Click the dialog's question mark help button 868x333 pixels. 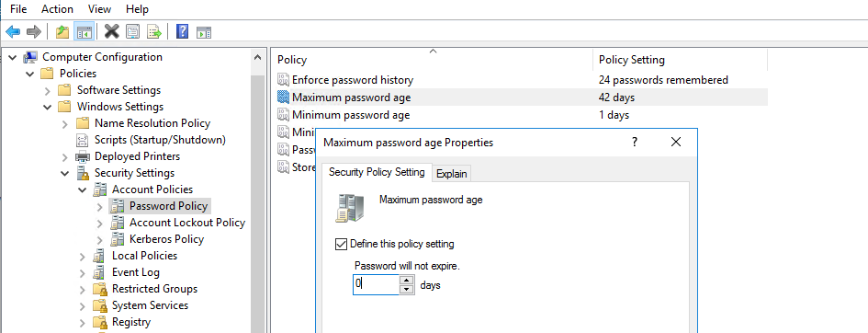[635, 143]
